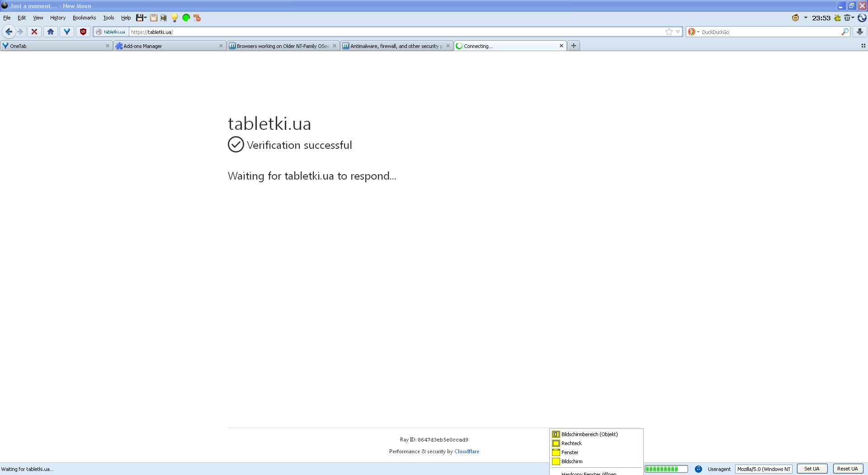Click the Forward navigation arrow
The width and height of the screenshot is (868, 475).
coord(20,32)
